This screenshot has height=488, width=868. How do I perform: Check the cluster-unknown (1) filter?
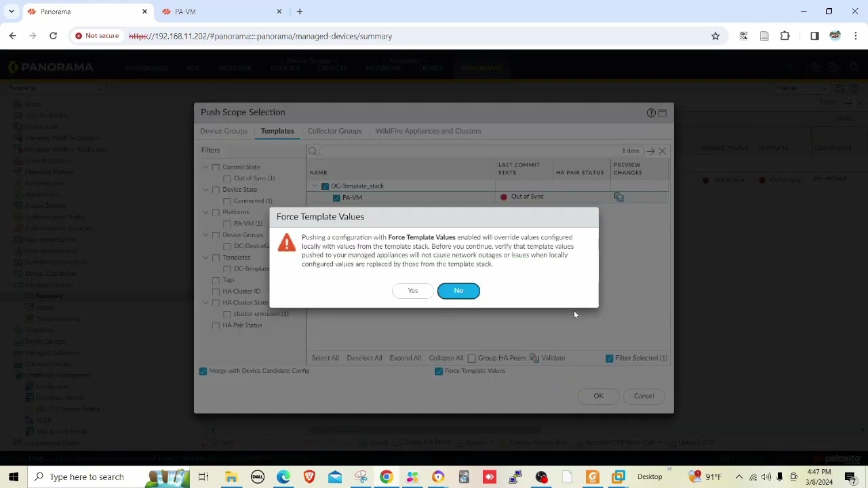pyautogui.click(x=227, y=314)
